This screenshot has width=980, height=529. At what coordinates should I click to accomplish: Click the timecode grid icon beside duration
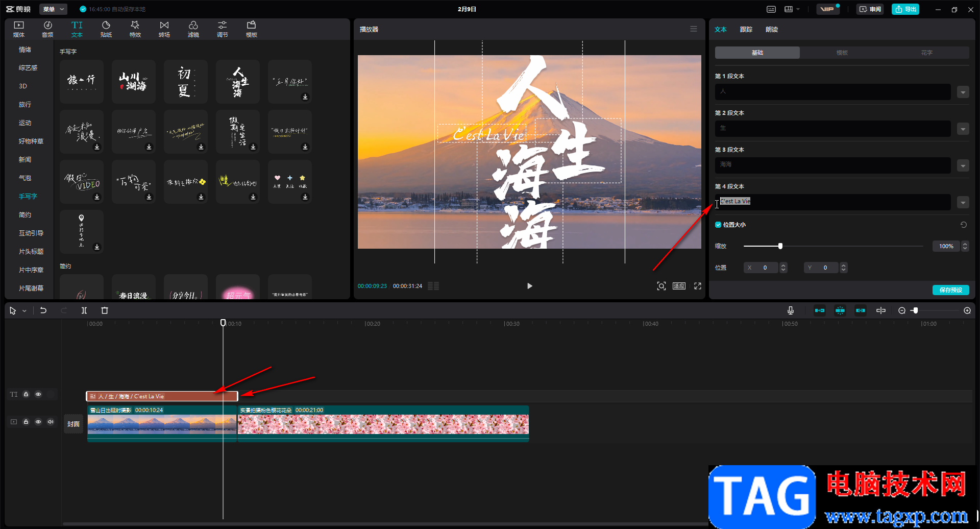(x=433, y=286)
